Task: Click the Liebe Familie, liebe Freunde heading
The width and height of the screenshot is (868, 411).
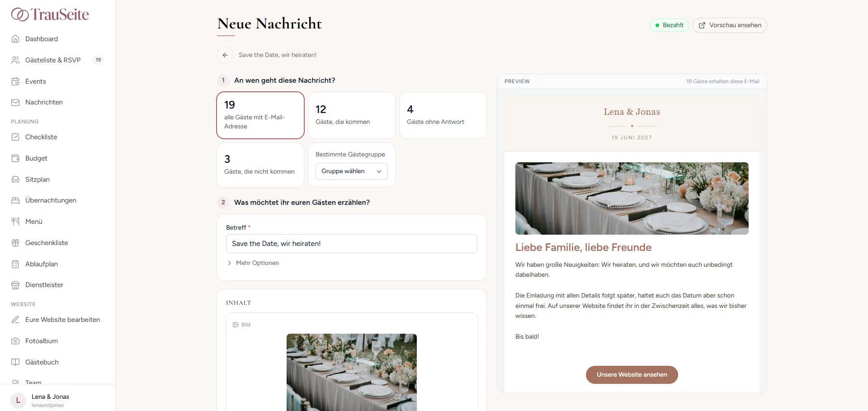Action: click(x=584, y=247)
